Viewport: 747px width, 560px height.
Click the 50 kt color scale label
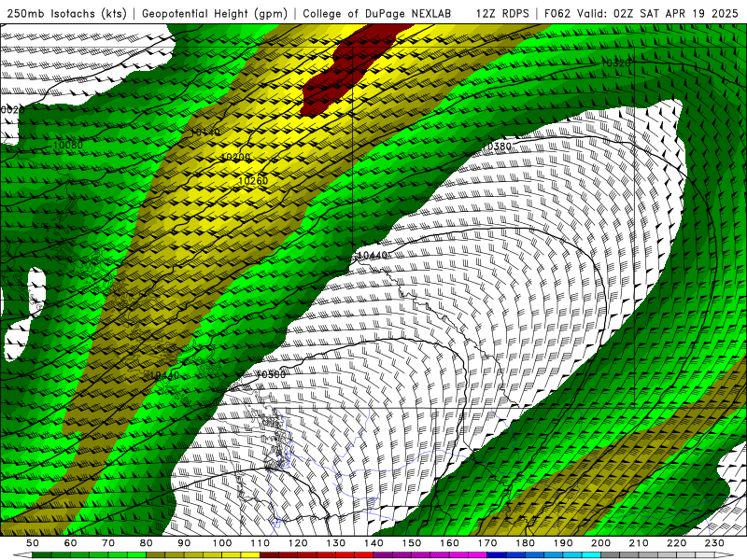[33, 543]
